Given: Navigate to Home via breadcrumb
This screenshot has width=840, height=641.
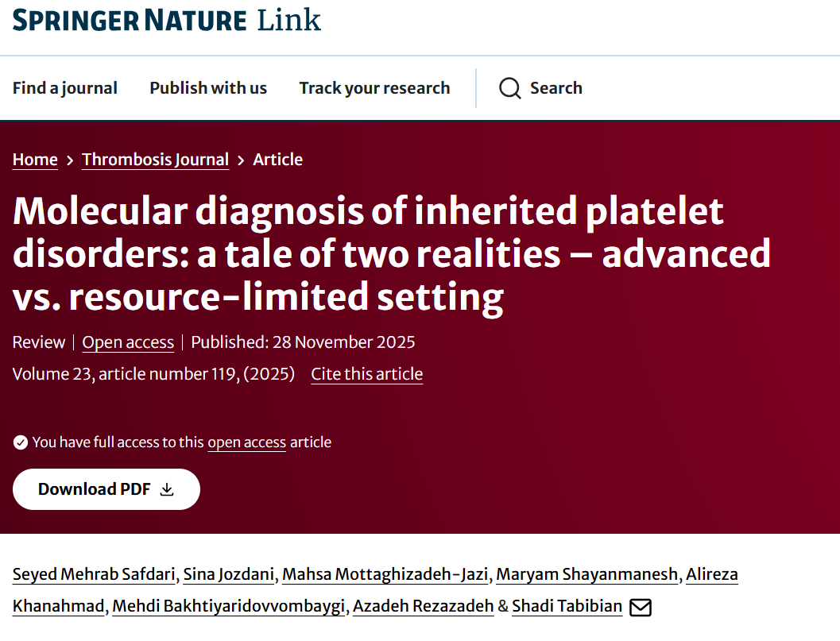Looking at the screenshot, I should [35, 159].
